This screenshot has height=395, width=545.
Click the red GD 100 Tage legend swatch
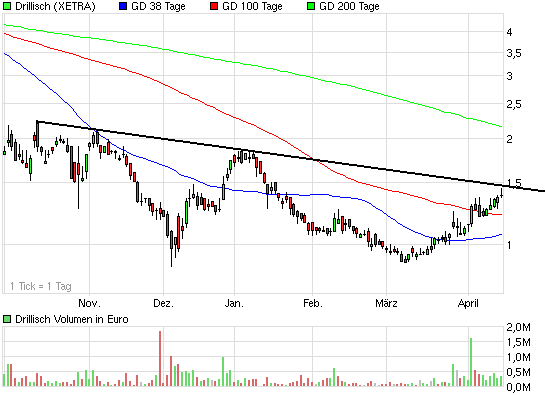(x=214, y=6)
